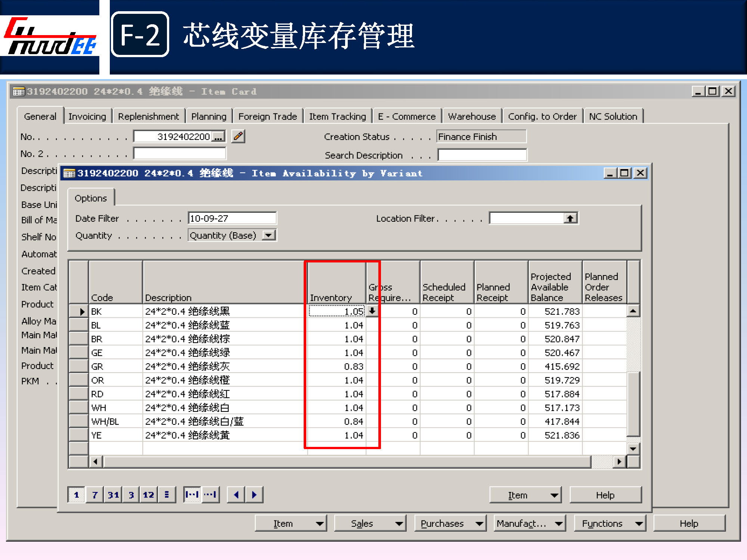Expand the Purchases menu button
Screen dimensions: 747x560
pos(450,523)
